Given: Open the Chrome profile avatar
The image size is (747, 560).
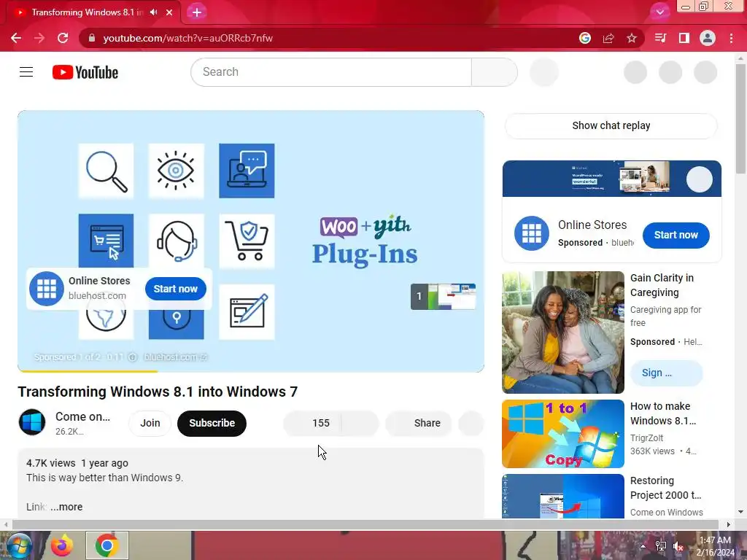Looking at the screenshot, I should click(708, 38).
